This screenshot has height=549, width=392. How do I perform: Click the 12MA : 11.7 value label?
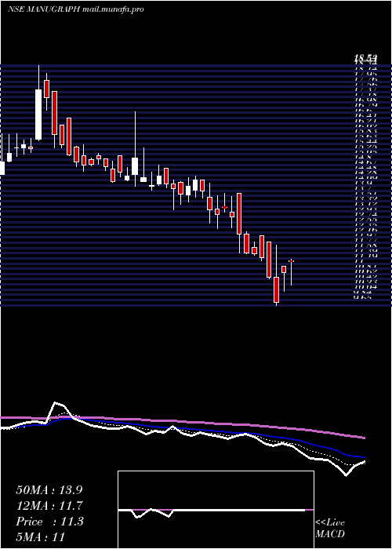(x=49, y=506)
